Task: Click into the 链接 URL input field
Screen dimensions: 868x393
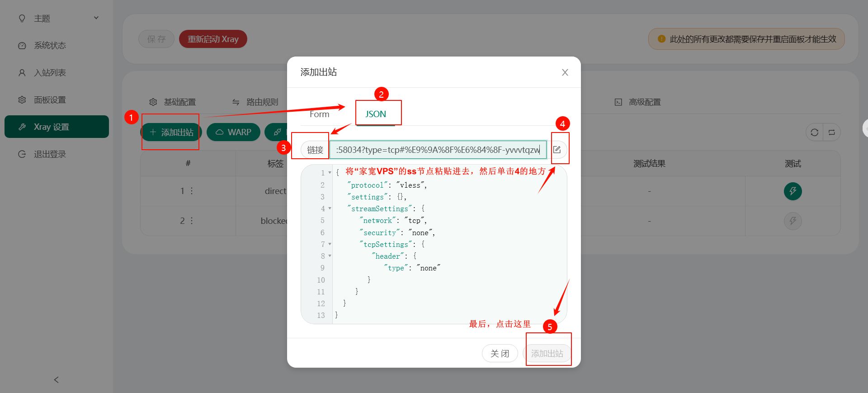Action: [x=438, y=150]
